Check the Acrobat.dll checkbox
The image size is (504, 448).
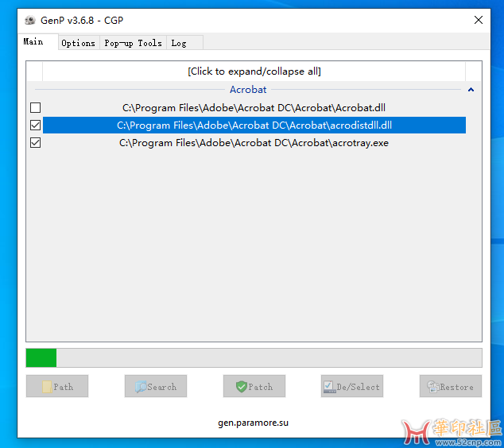click(35, 107)
